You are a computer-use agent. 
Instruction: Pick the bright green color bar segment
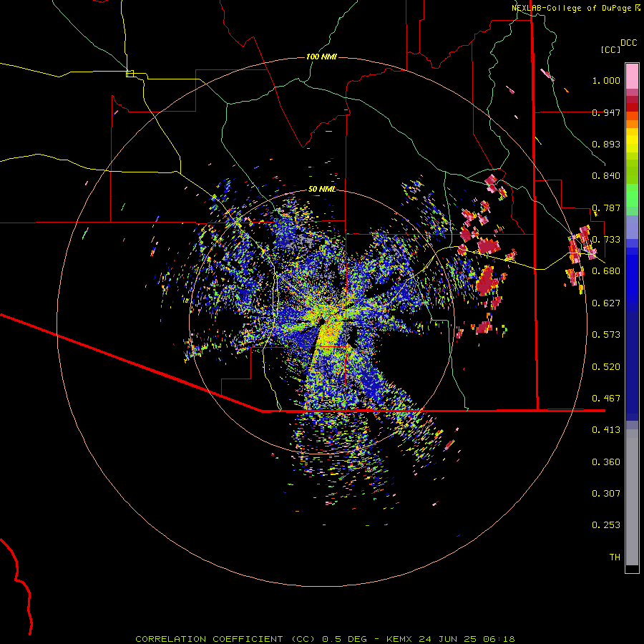632,195
